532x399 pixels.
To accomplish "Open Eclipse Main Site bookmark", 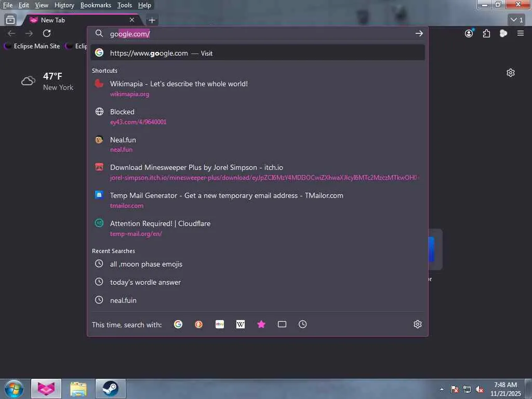I will tap(33, 46).
